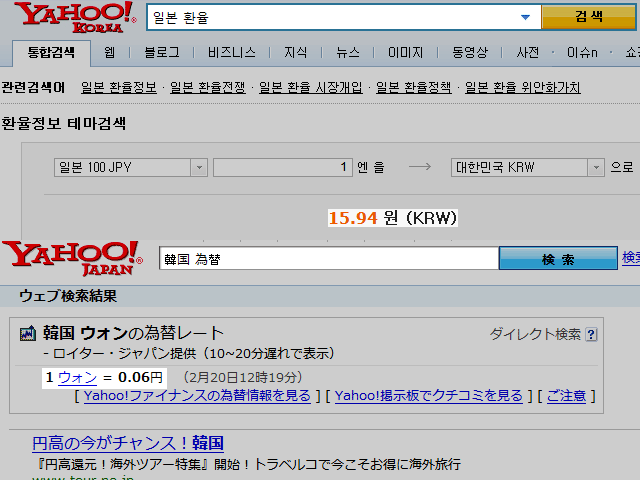Screen dimensions: 640x480
Task: Click the amount input field showing 1
Action: click(x=282, y=167)
